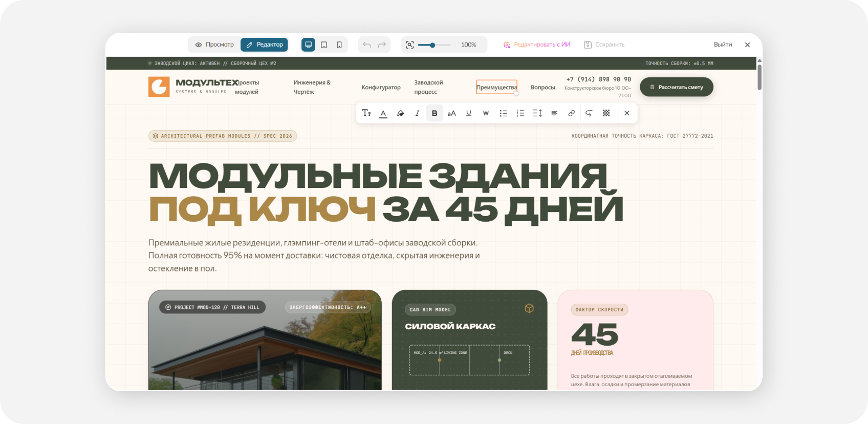This screenshot has height=424, width=868.
Task: Switch to Просмотр preview mode
Action: pyautogui.click(x=214, y=45)
